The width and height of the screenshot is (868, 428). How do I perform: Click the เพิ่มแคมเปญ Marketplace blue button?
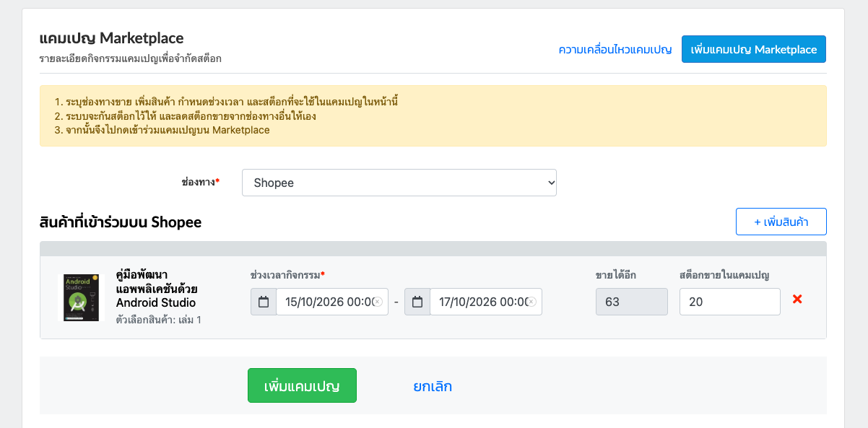tap(754, 49)
